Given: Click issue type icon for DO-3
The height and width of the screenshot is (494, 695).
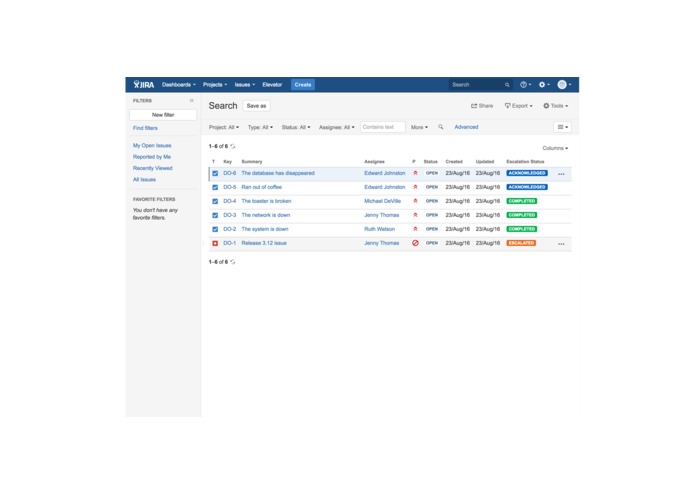Looking at the screenshot, I should (x=215, y=215).
